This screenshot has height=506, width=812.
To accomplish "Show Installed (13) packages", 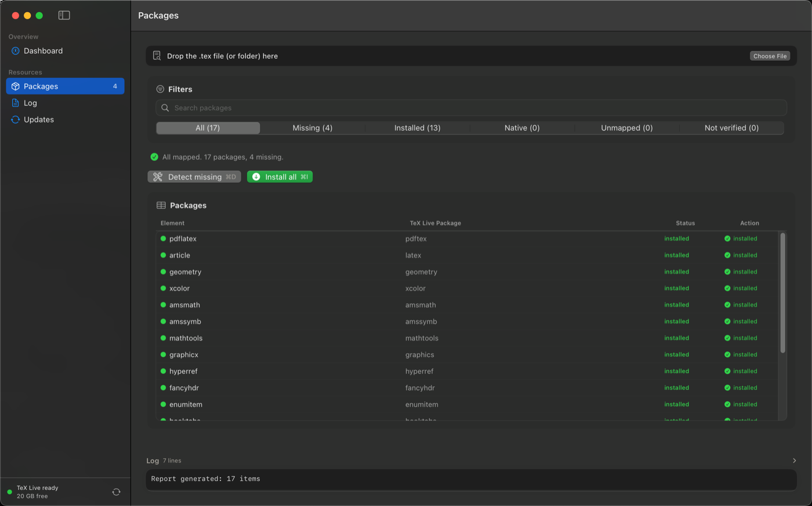I will (418, 128).
